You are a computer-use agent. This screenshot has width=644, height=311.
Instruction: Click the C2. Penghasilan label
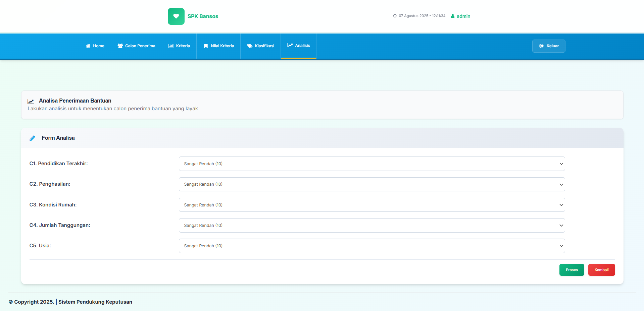(x=50, y=184)
